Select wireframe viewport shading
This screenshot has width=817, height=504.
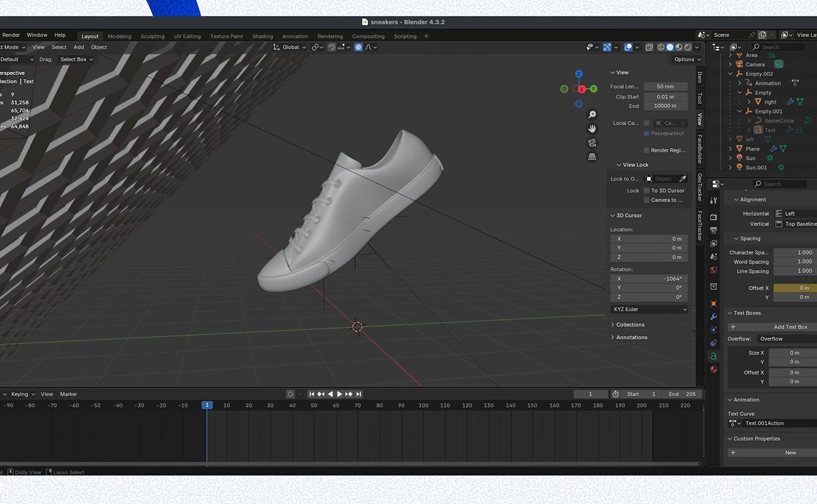coord(661,47)
